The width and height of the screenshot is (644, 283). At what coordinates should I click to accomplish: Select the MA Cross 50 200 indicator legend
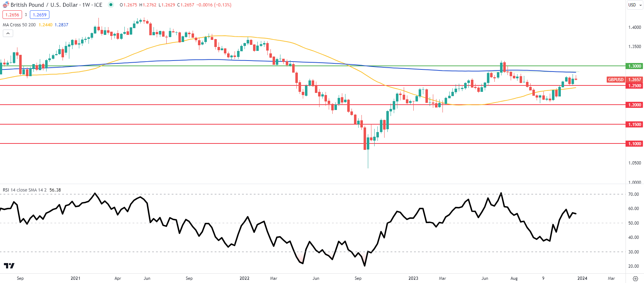pyautogui.click(x=19, y=25)
